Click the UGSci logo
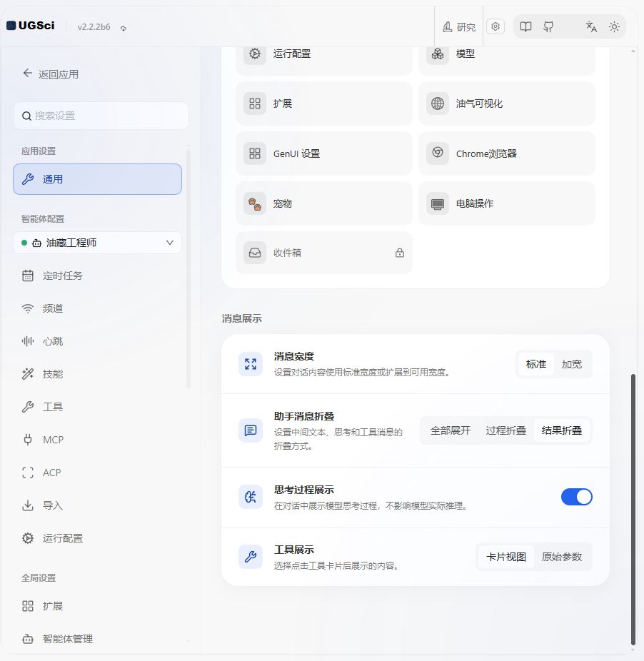This screenshot has height=661, width=644. coord(31,26)
